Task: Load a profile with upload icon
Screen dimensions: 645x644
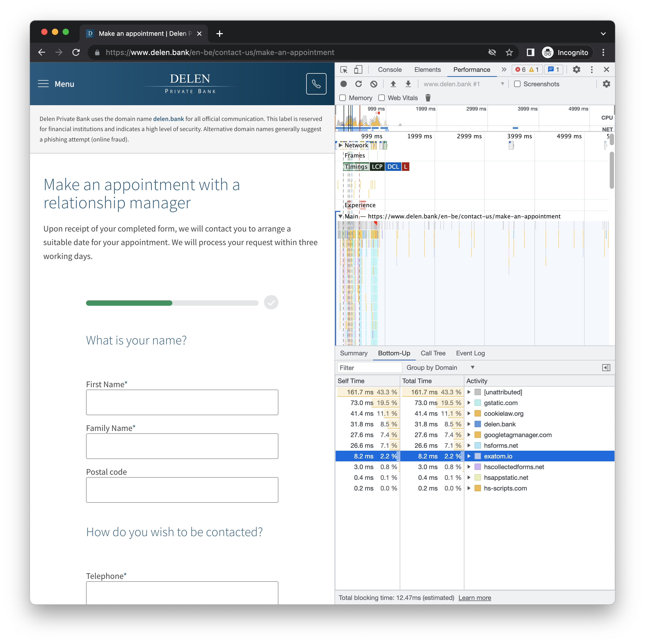Action: [393, 84]
